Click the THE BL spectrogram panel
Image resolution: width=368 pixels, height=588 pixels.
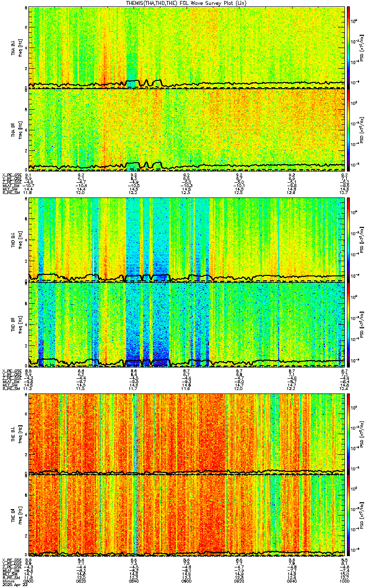[x=186, y=434]
